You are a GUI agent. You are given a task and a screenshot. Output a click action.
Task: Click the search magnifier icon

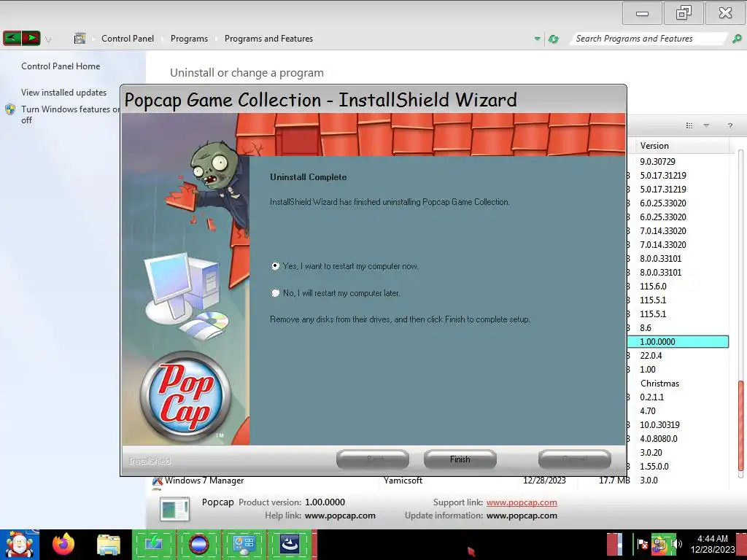[737, 39]
